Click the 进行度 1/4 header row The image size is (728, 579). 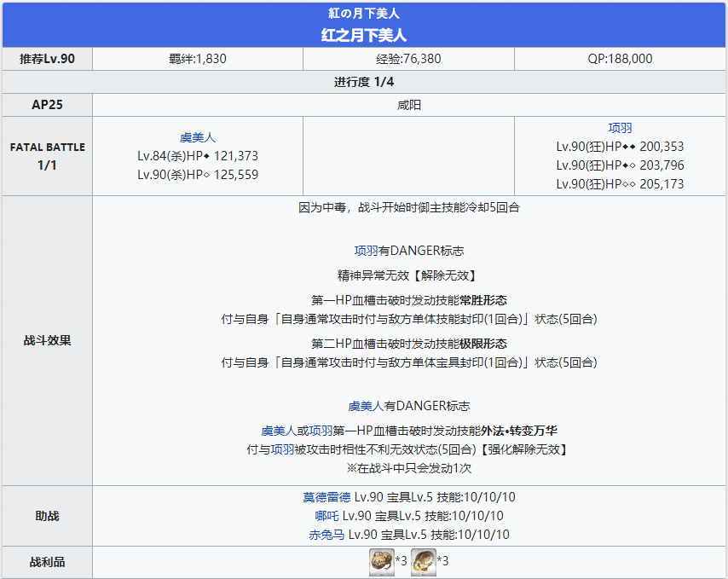click(364, 82)
